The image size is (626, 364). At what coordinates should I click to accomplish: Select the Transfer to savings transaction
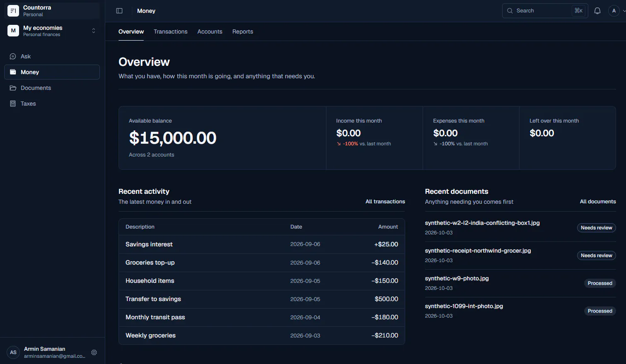coord(262,299)
